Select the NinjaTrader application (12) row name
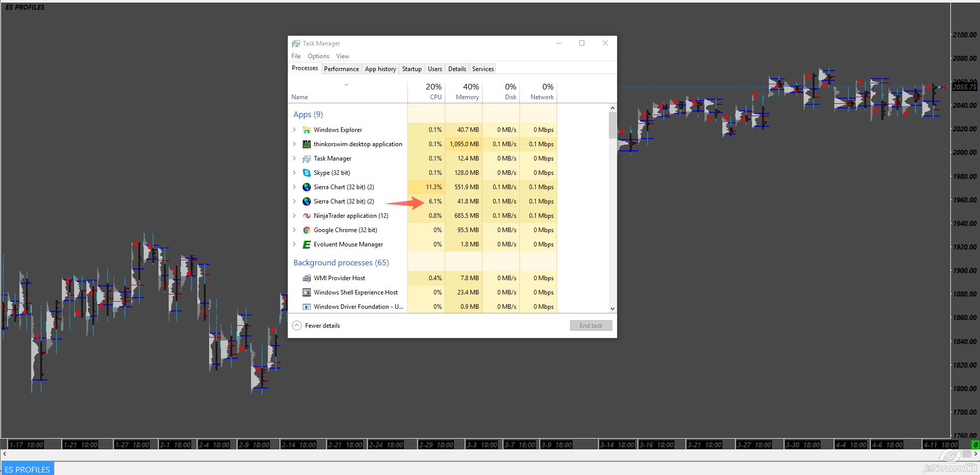Image resolution: width=980 pixels, height=475 pixels. (x=351, y=216)
